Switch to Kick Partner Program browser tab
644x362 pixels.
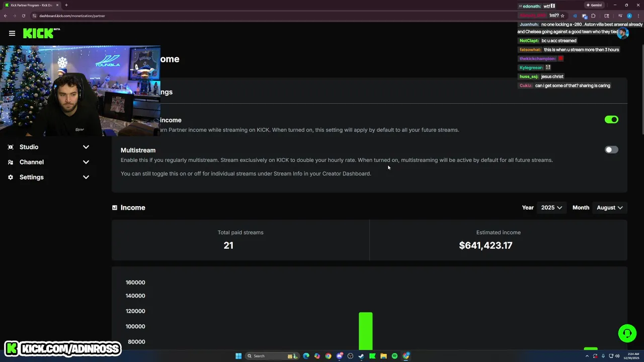coord(31,5)
